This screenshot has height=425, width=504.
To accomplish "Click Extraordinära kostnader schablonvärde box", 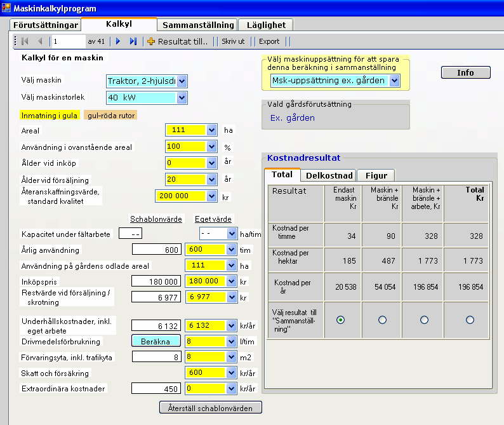I will click(x=156, y=389).
